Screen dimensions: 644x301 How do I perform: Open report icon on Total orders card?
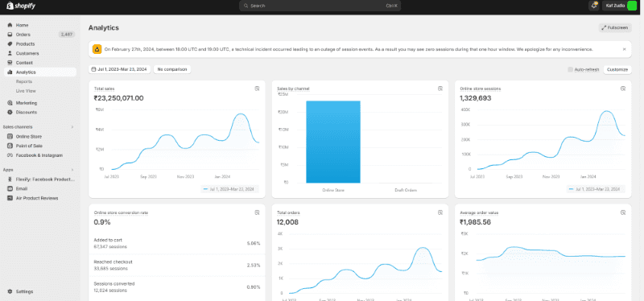tap(440, 212)
